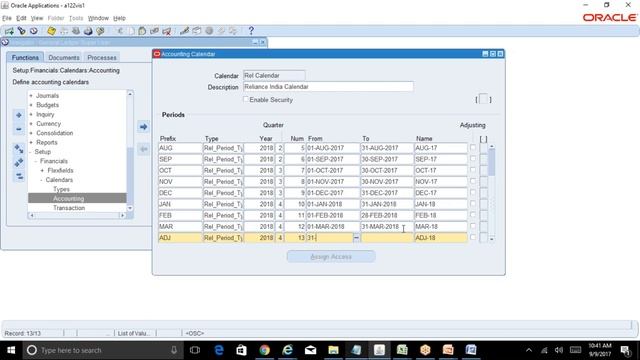Image resolution: width=640 pixels, height=360 pixels.
Task: Click the yellow Save toolbar icon
Action: (x=51, y=31)
